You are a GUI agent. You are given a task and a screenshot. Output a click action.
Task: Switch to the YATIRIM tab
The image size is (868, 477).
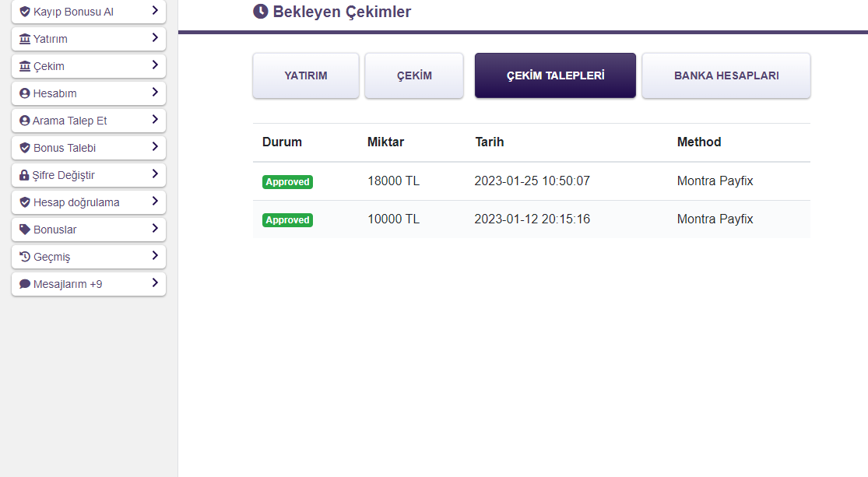click(306, 75)
